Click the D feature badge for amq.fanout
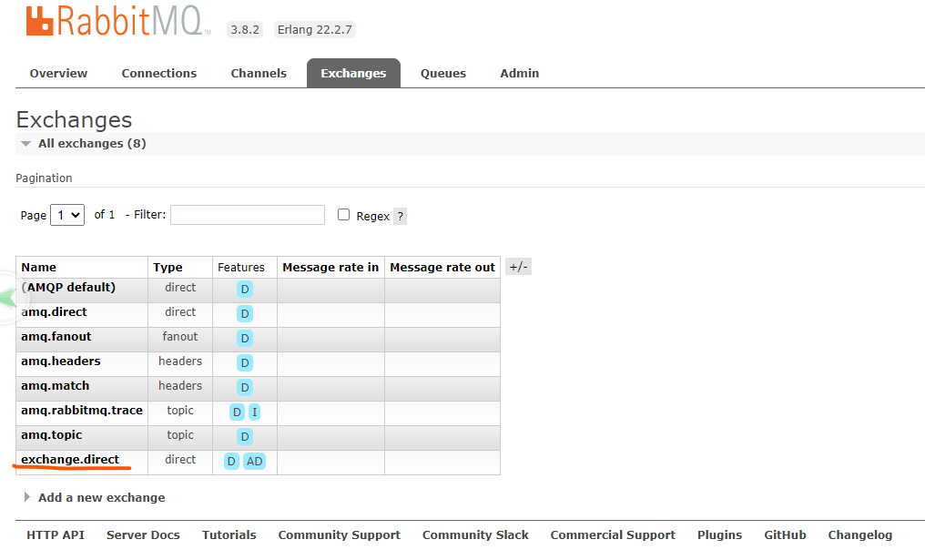The image size is (925, 560). pyautogui.click(x=244, y=339)
